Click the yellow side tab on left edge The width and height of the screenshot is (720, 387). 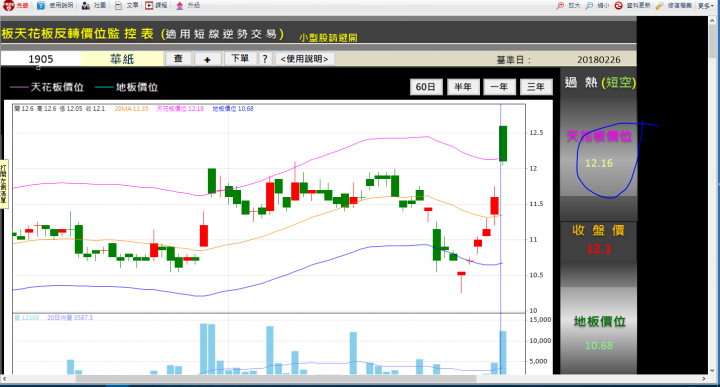pyautogui.click(x=4, y=184)
